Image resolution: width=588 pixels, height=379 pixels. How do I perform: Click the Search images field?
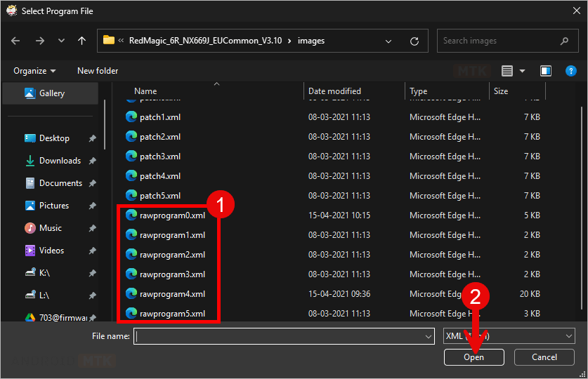tap(502, 41)
